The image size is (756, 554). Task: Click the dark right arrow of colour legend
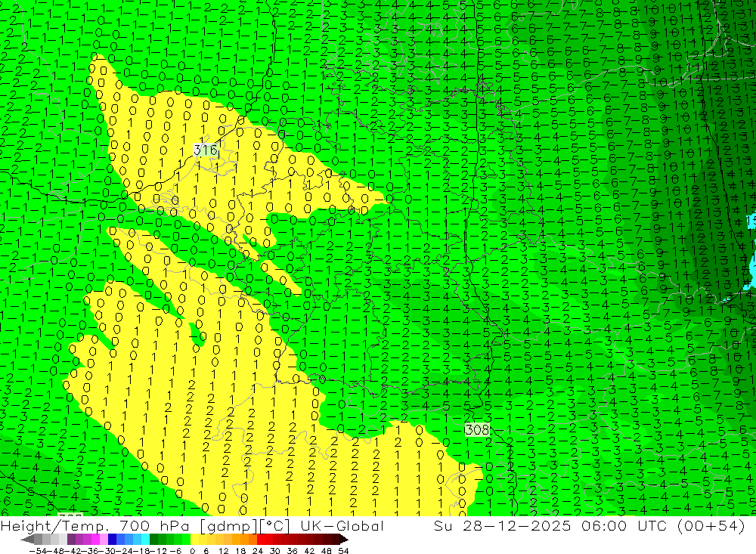pyautogui.click(x=344, y=540)
